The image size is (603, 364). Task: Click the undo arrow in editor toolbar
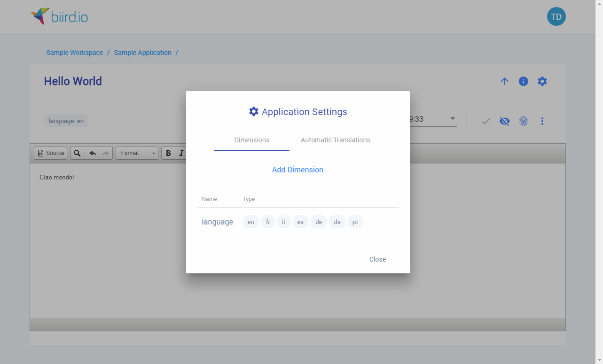(93, 153)
